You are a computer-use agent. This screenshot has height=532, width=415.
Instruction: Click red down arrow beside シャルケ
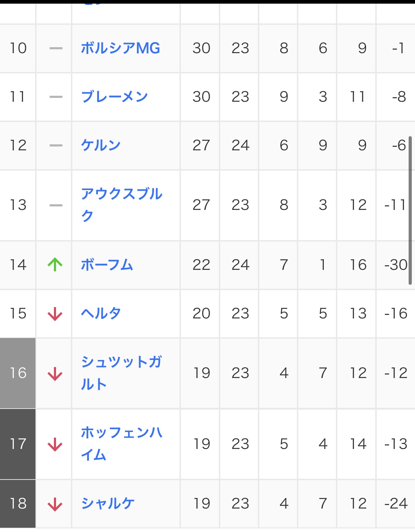(55, 504)
